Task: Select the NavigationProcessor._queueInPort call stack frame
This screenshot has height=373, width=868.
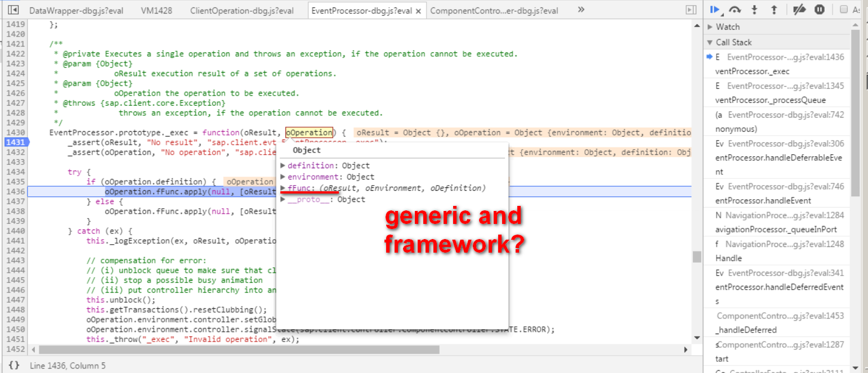Action: (x=776, y=222)
